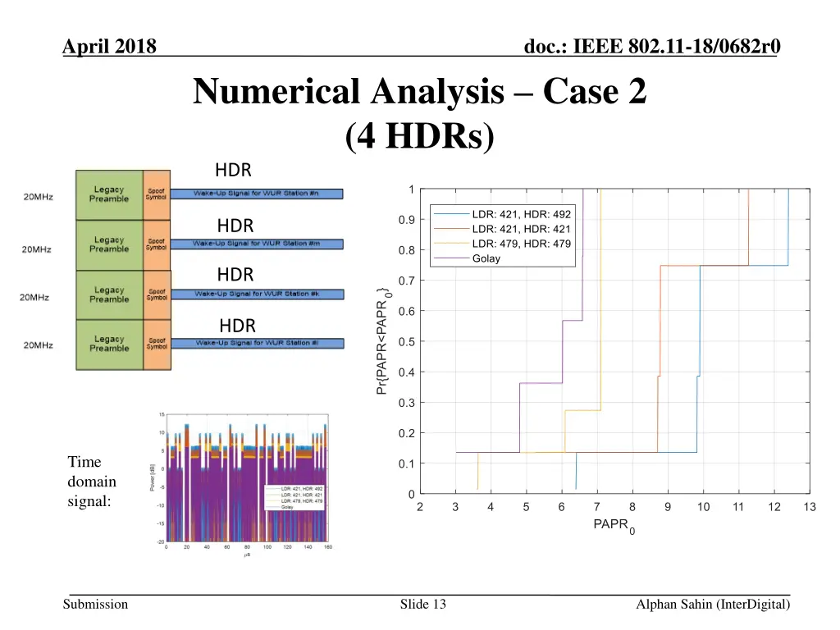Click the slide title "Numerical Analysis – Case 2"
Image resolution: width=840 pixels, height=630 pixels.
tap(419, 92)
